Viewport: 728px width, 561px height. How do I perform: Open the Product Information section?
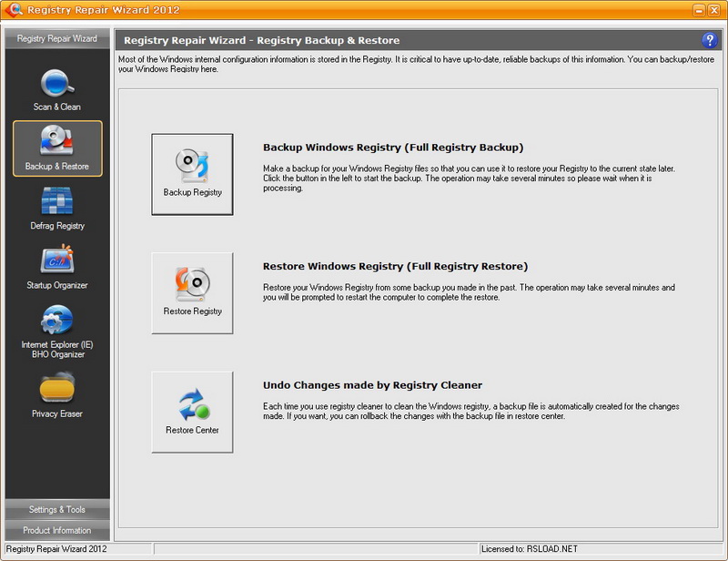click(57, 530)
